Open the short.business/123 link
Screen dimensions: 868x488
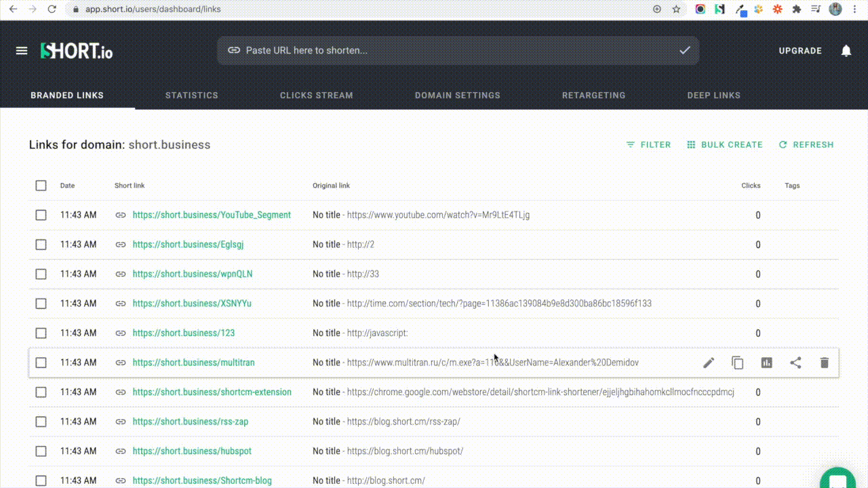[183, 333]
